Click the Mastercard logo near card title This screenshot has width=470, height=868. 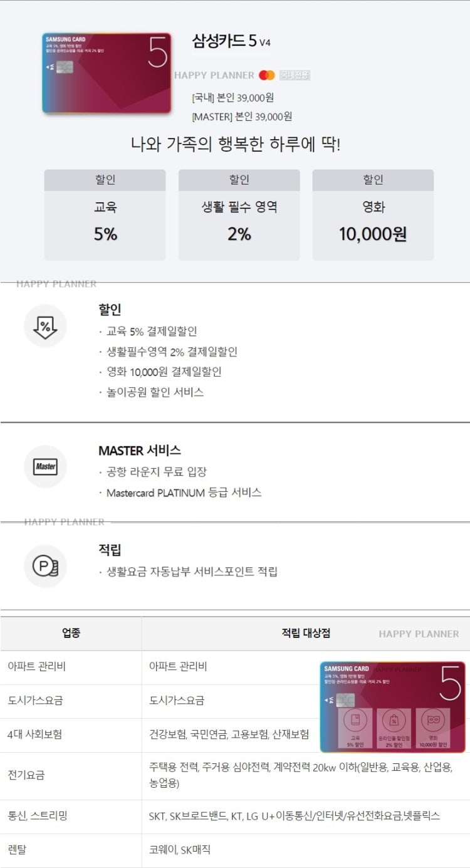(266, 75)
